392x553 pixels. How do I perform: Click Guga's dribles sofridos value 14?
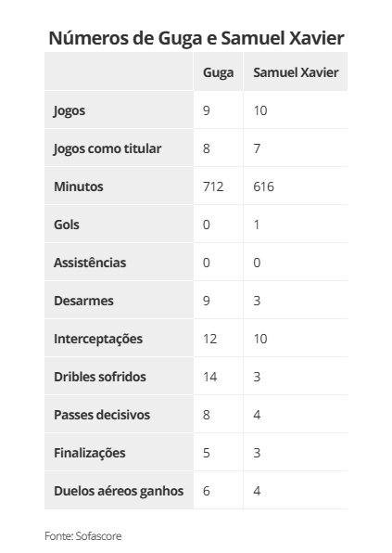(210, 377)
